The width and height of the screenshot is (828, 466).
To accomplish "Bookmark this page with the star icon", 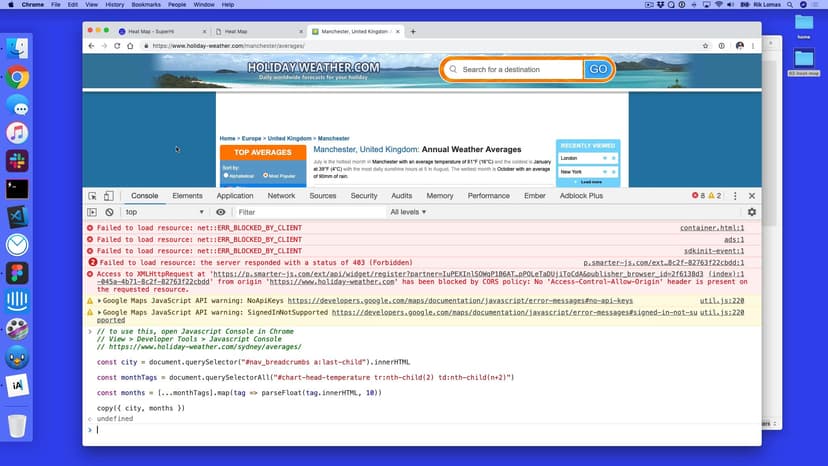I will click(703, 46).
